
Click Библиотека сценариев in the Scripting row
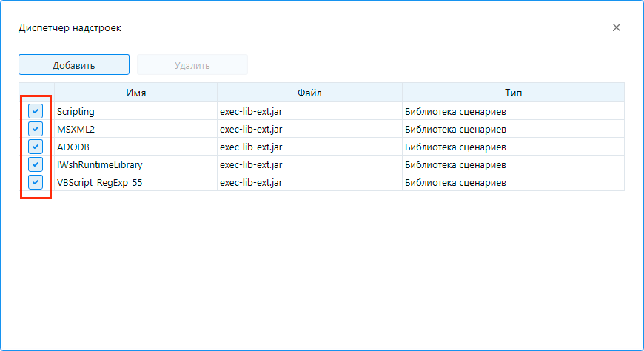pos(455,111)
